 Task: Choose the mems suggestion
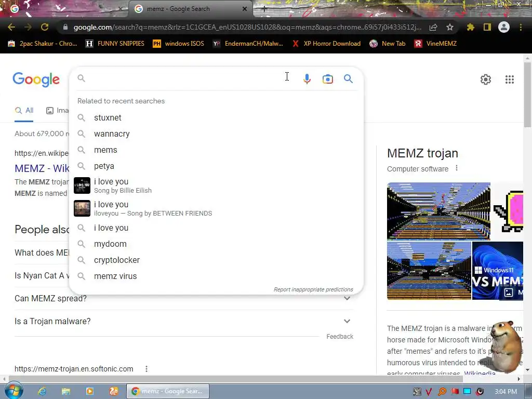point(216,150)
